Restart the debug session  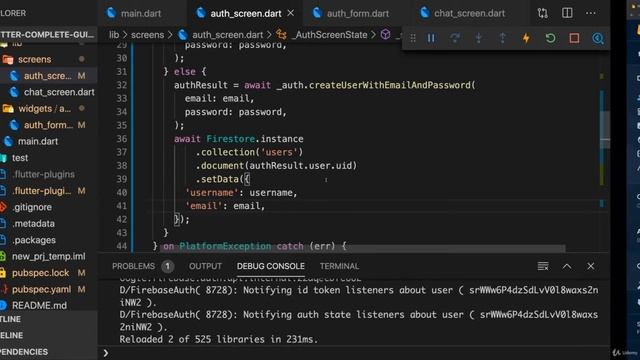tap(550, 38)
